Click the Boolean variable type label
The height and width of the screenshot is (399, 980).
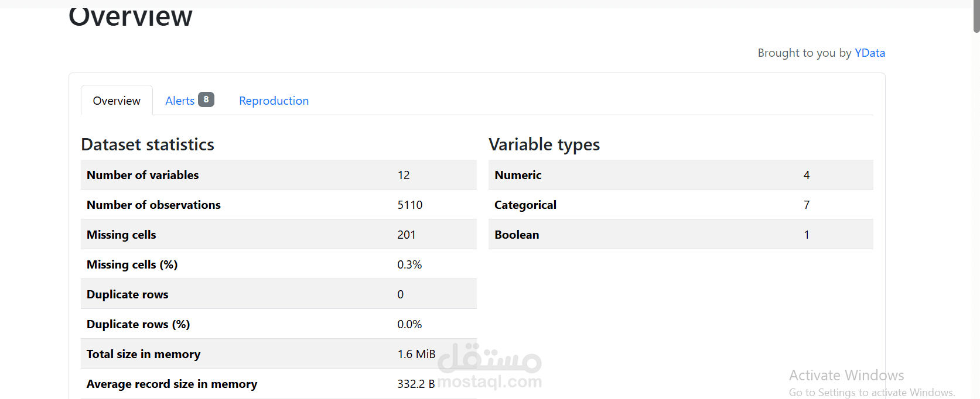(517, 235)
